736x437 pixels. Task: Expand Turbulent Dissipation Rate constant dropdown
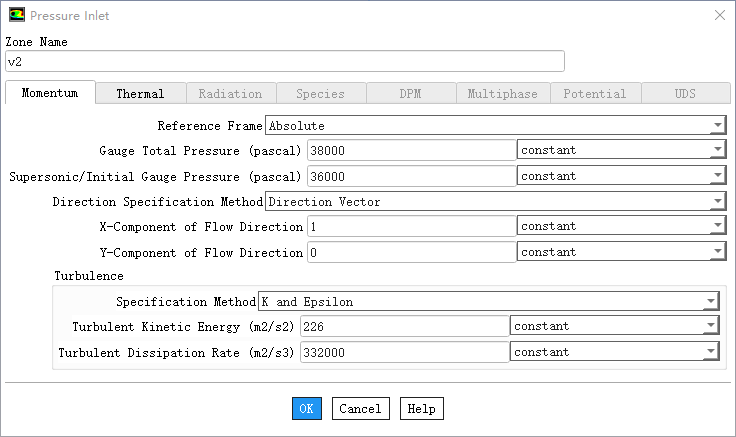pos(615,352)
